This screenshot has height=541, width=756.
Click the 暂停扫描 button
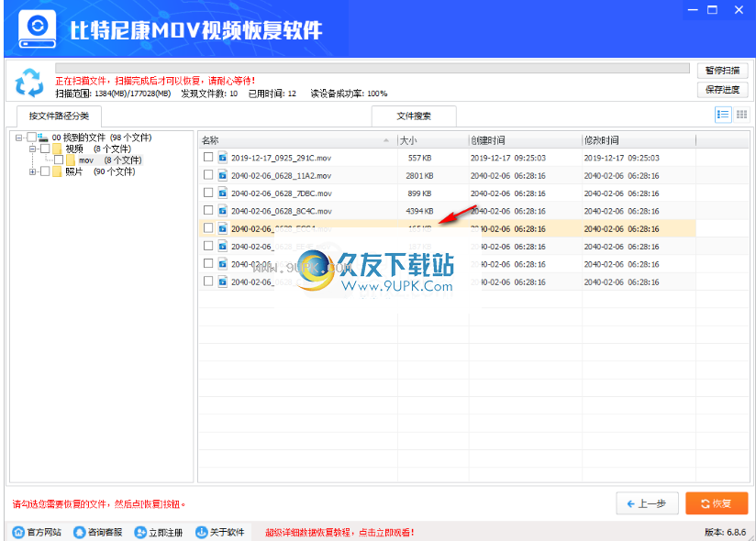click(x=722, y=71)
